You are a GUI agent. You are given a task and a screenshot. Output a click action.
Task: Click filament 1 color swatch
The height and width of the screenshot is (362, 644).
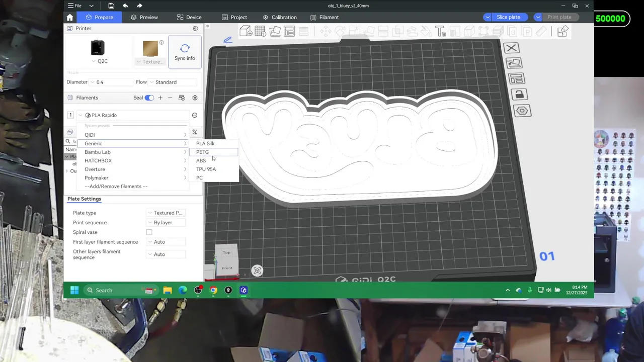tap(70, 115)
